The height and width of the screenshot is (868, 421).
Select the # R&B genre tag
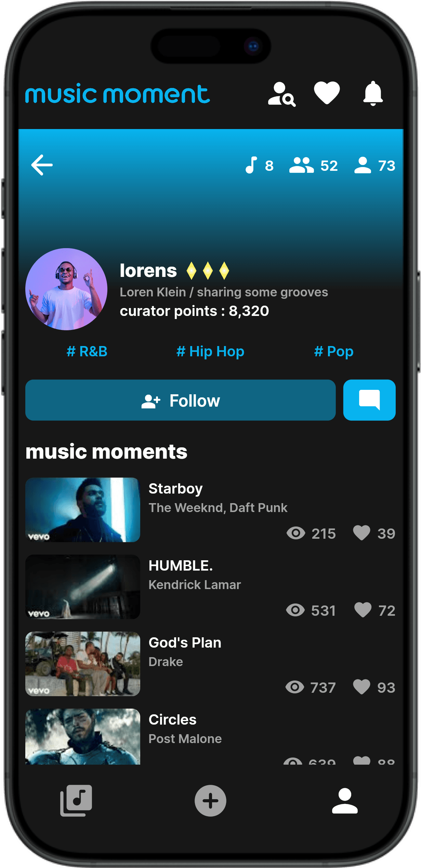[87, 352]
